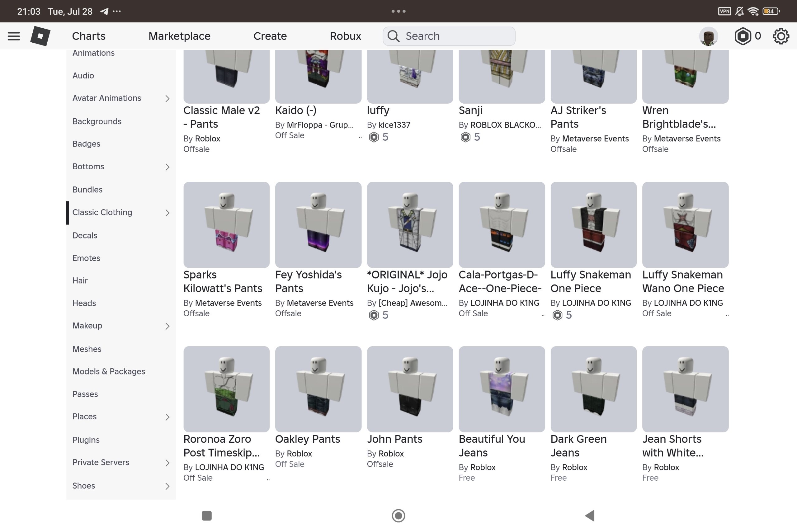Open Cala-Portgas-D-Ace thumbnail
Screen dimensions: 797x532
pos(502,225)
